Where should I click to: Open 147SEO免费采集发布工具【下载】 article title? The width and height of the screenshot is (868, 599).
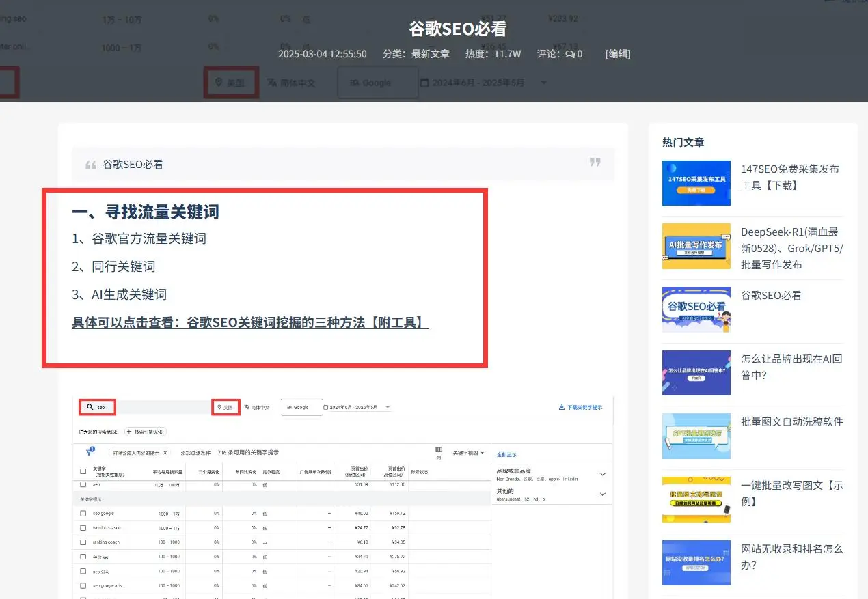790,177
